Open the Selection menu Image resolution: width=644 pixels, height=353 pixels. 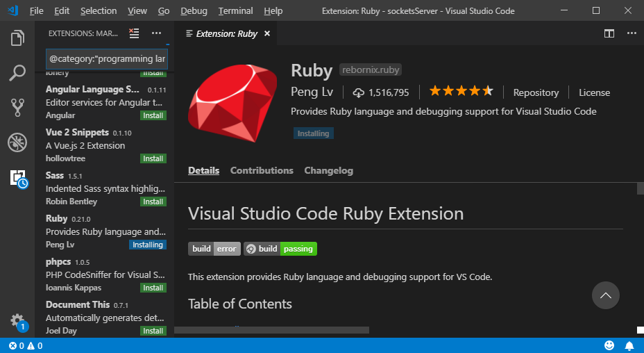(99, 10)
